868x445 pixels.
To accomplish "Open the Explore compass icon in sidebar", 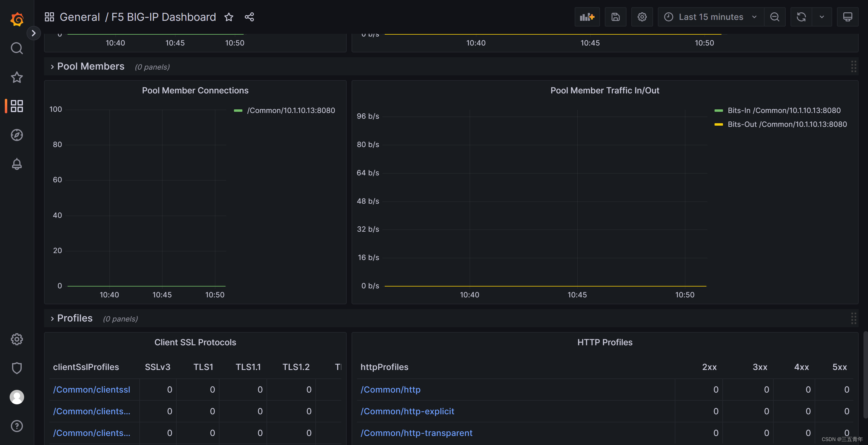I will coord(17,135).
